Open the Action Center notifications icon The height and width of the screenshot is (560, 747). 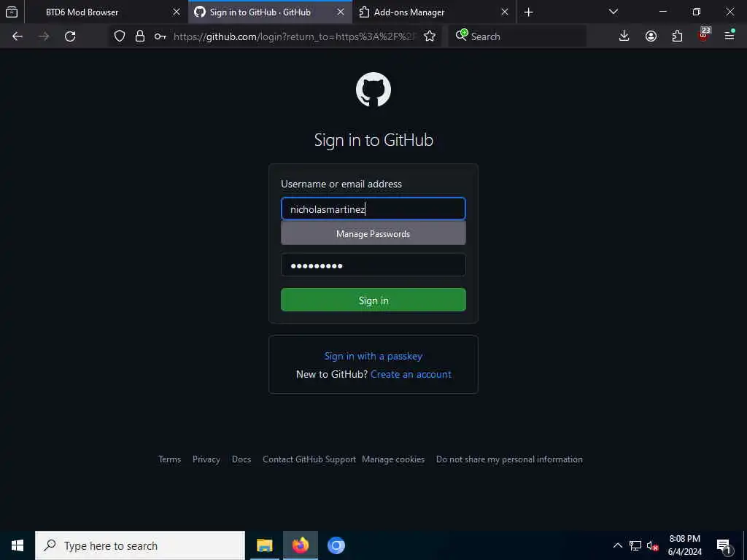(724, 545)
